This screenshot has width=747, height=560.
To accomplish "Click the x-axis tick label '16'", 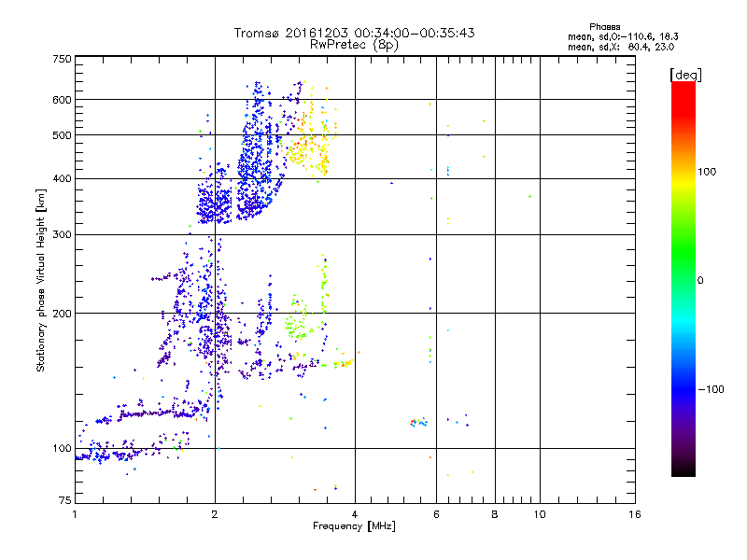I will pyautogui.click(x=635, y=514).
